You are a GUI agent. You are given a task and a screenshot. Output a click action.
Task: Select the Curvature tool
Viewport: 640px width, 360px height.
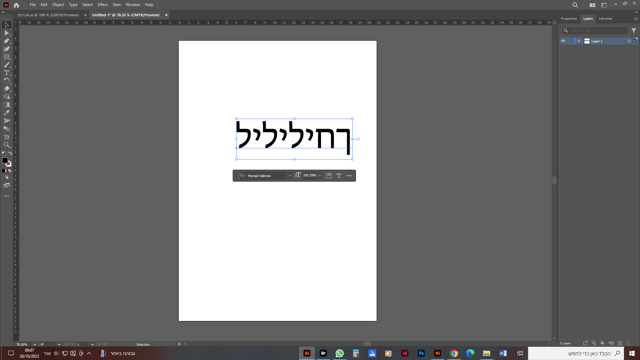tap(7, 49)
